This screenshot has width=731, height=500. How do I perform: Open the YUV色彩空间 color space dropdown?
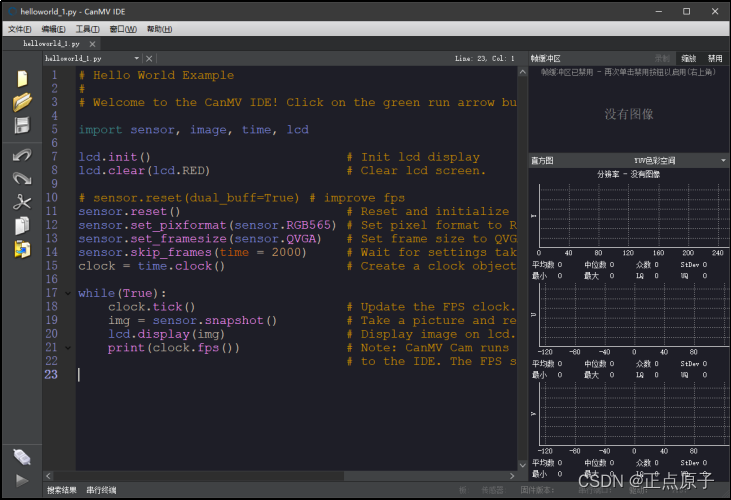[x=678, y=160]
